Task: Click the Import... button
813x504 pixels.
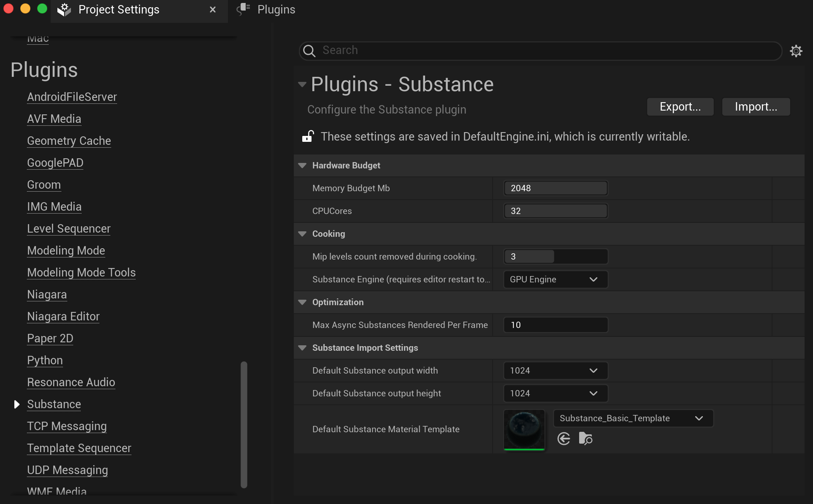Action: (756, 107)
